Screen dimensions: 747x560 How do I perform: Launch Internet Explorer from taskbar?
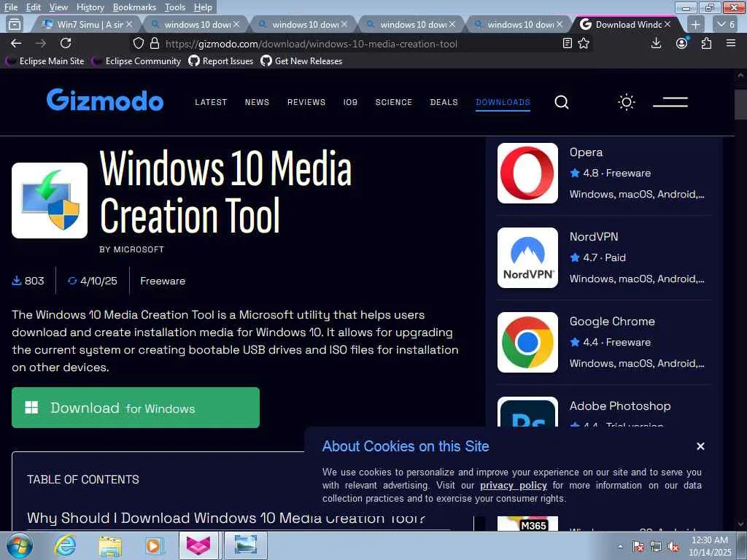point(64,545)
